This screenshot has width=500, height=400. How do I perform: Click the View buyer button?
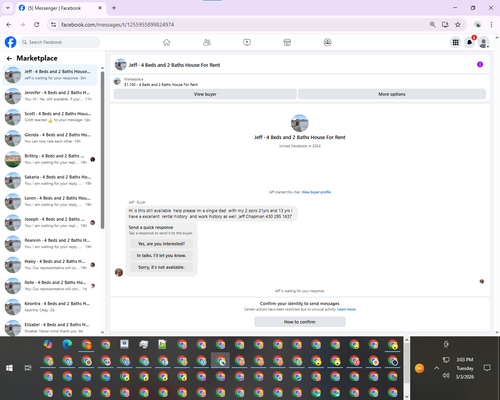tap(205, 94)
